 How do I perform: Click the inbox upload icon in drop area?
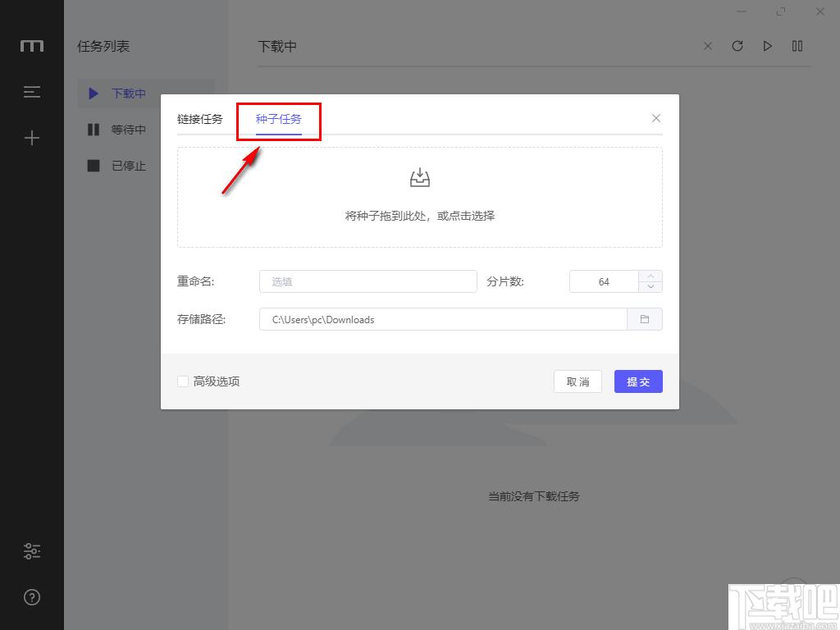(x=419, y=177)
